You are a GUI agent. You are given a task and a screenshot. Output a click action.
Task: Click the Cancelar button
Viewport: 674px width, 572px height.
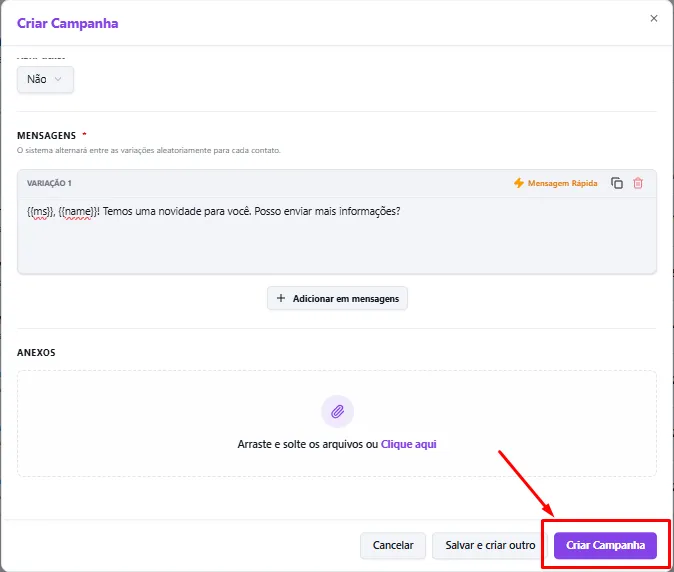click(x=393, y=545)
